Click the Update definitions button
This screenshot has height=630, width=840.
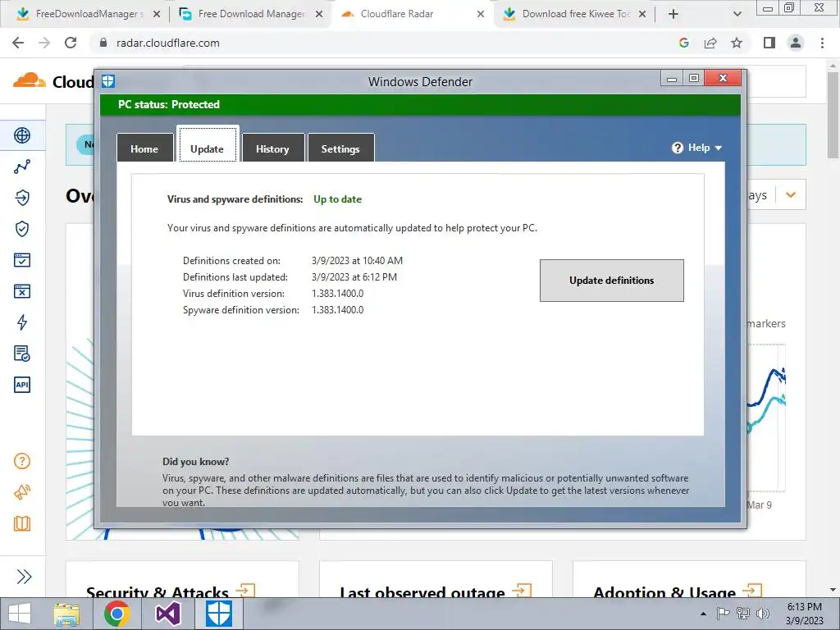point(612,281)
